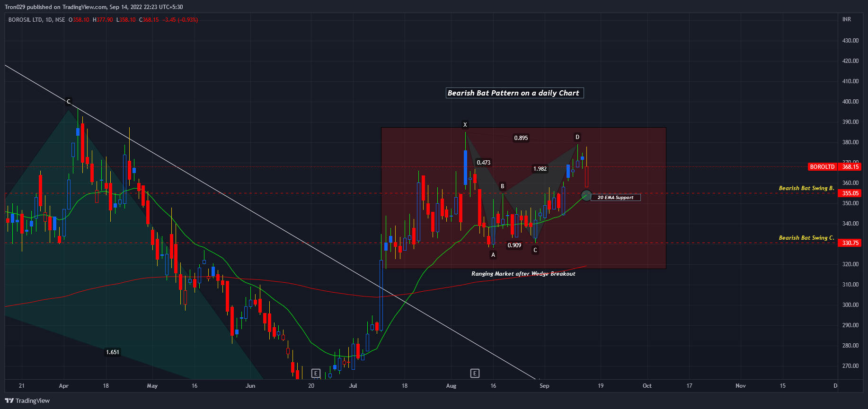
Task: Open the TradingView logo link
Action: tap(27, 400)
